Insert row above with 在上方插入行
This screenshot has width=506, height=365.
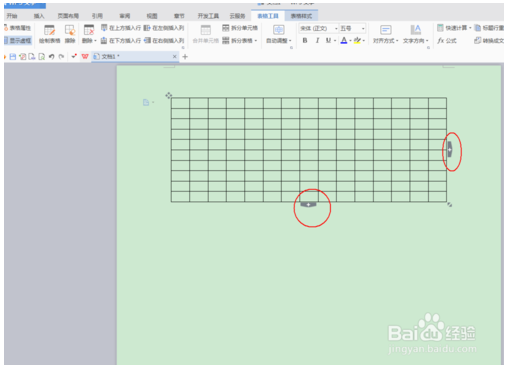121,28
